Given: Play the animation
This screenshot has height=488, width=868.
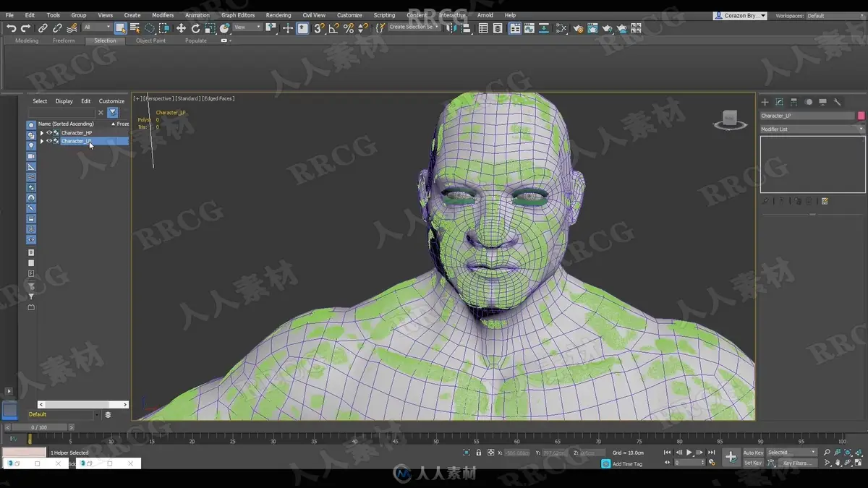Looking at the screenshot, I should point(689,453).
